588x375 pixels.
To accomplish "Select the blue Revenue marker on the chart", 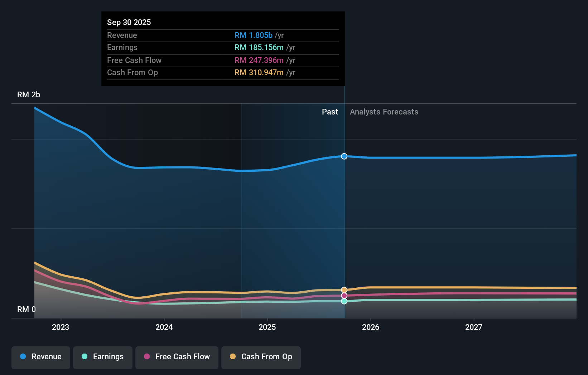I will tap(344, 156).
